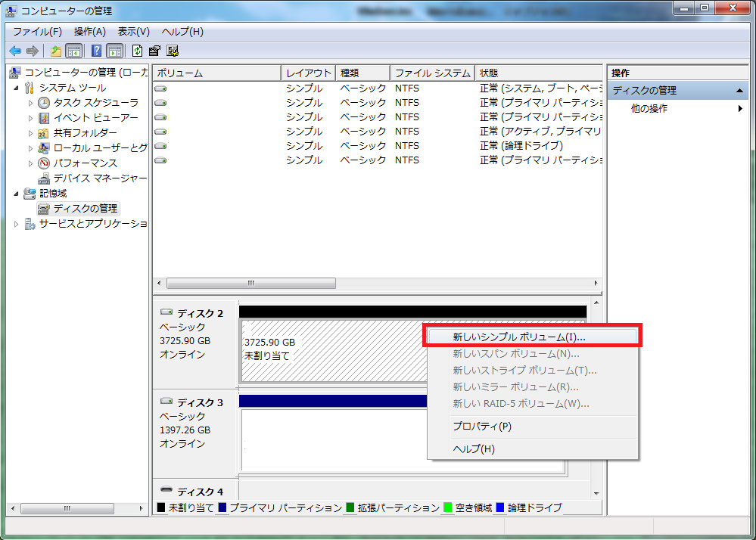Choose 新しいシンプル ボリューム(I)... from context menu
The width and height of the screenshot is (756, 540).
[x=532, y=337]
